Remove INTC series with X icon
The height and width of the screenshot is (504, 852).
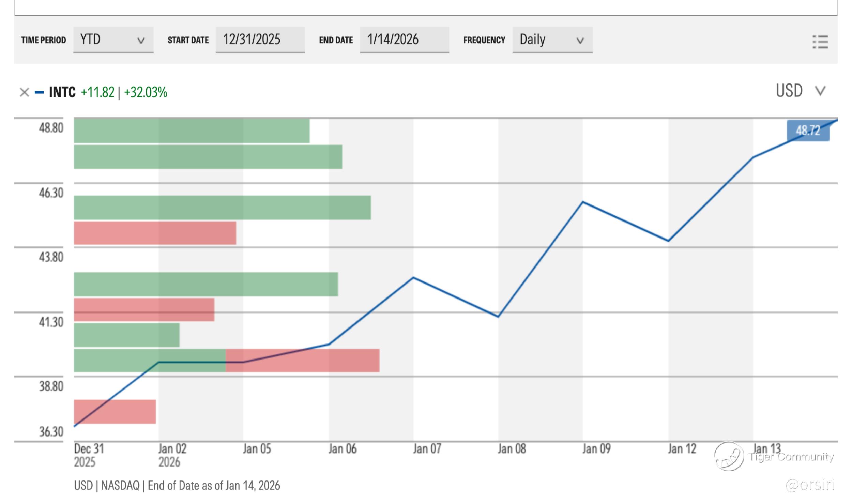(24, 92)
